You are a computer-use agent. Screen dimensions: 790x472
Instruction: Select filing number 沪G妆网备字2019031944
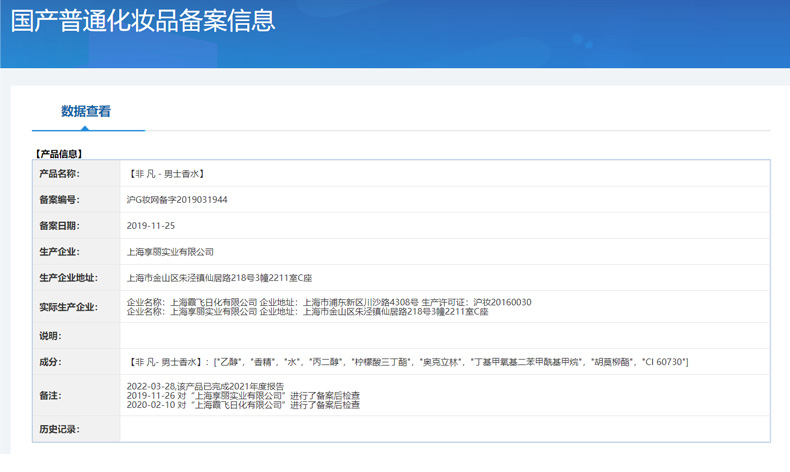177,199
